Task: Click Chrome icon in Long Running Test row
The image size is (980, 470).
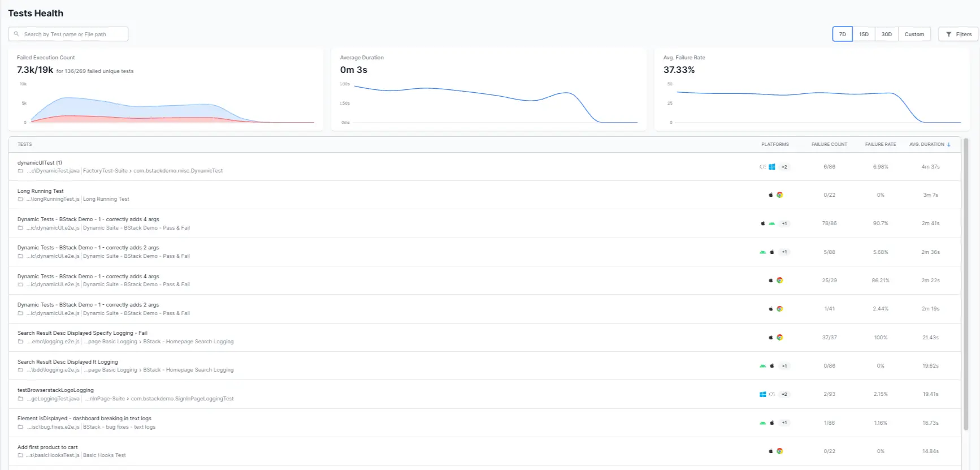Action: (779, 195)
